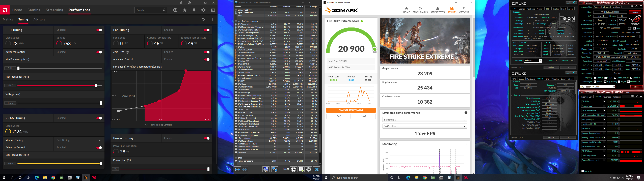Image resolution: width=644 pixels, height=181 pixels.
Task: Start logging with the HWiNFO sheet-plus icon
Action: 301,169
